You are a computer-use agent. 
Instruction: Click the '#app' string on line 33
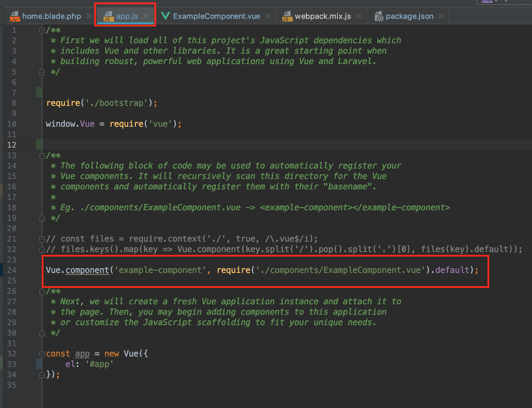point(99,364)
